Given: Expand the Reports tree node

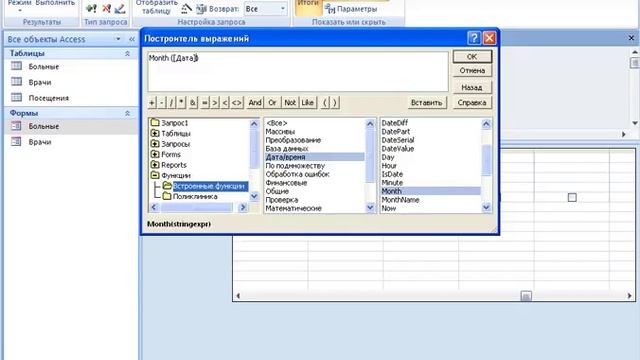Looking at the screenshot, I should click(155, 165).
